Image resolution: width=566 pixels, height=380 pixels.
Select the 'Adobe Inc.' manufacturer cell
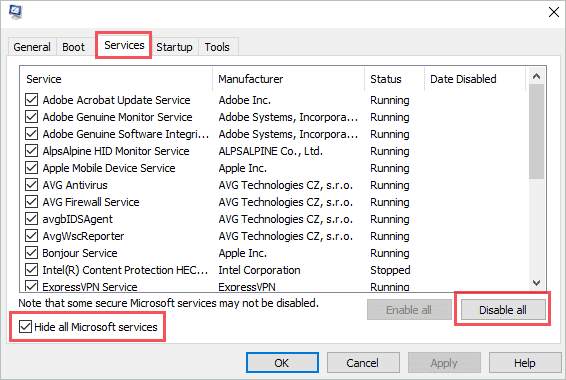[x=244, y=100]
